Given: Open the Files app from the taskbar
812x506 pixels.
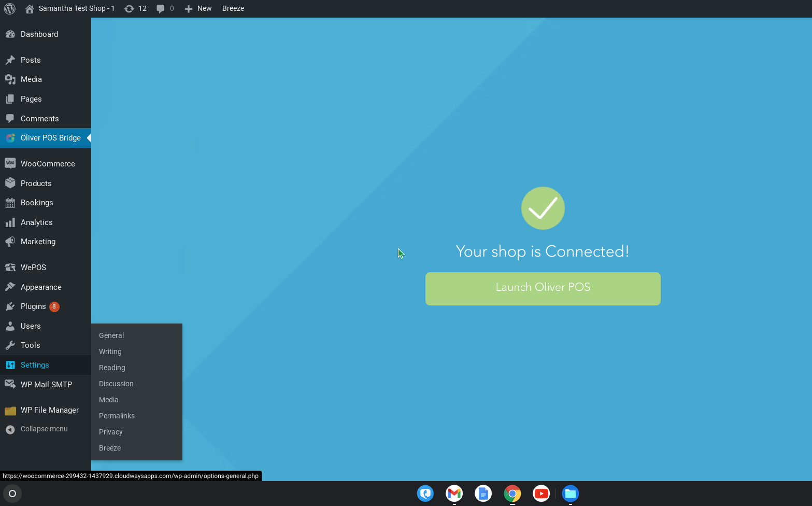Looking at the screenshot, I should (x=571, y=494).
